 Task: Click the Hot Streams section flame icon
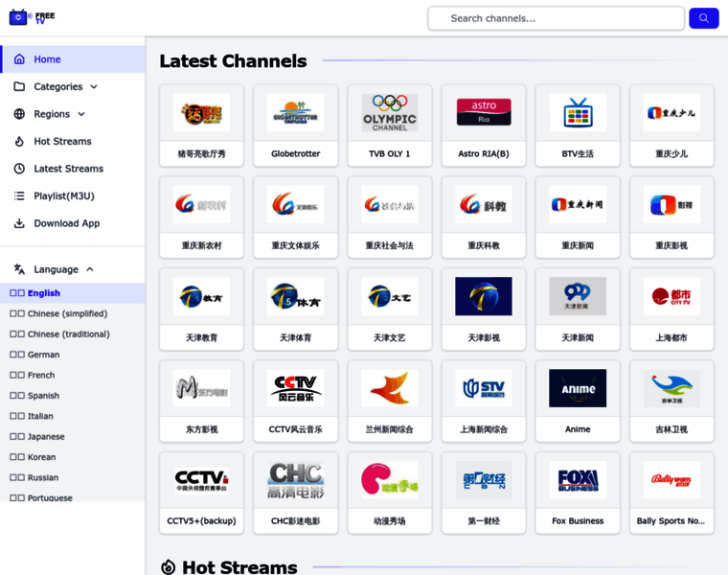[168, 567]
